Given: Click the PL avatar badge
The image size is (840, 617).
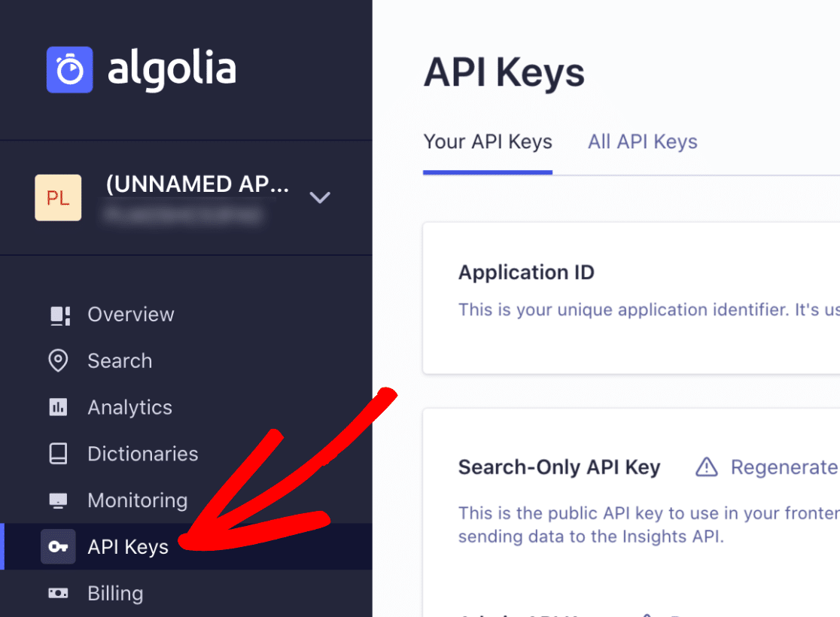Looking at the screenshot, I should point(58,198).
